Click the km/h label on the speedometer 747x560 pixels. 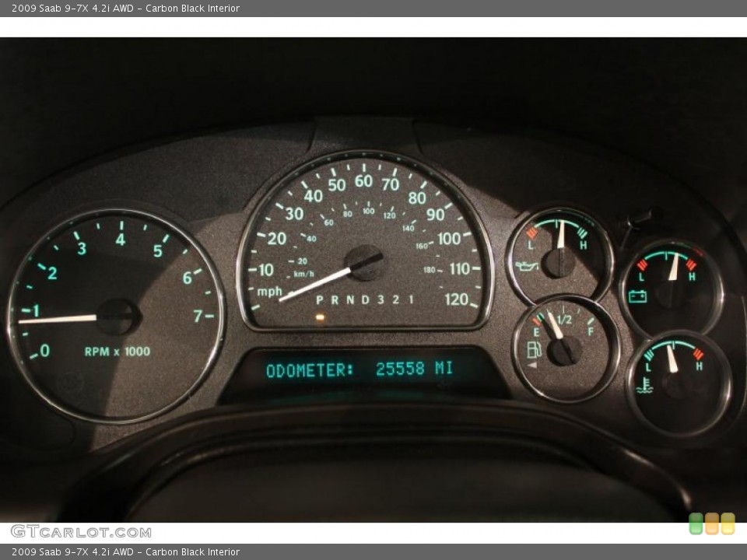(303, 275)
